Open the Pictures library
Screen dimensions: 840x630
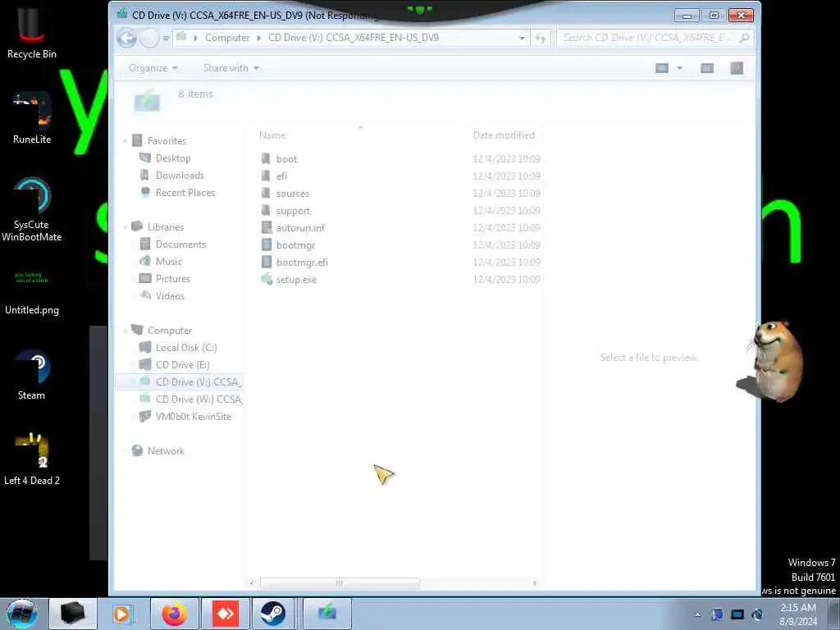coord(172,279)
